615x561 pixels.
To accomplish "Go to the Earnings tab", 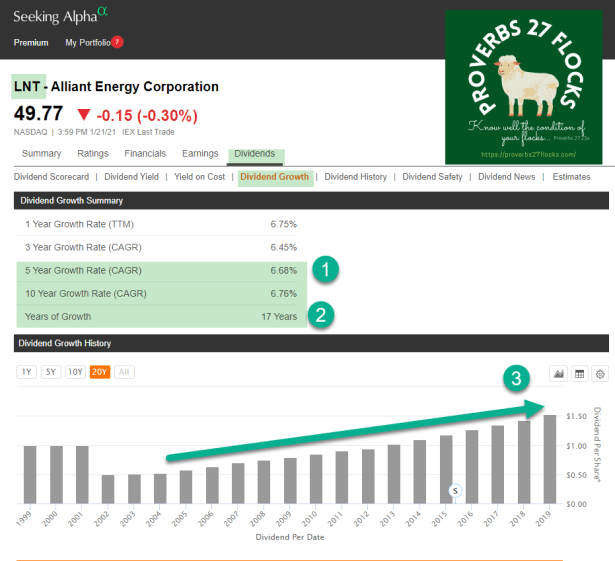I will pos(200,154).
